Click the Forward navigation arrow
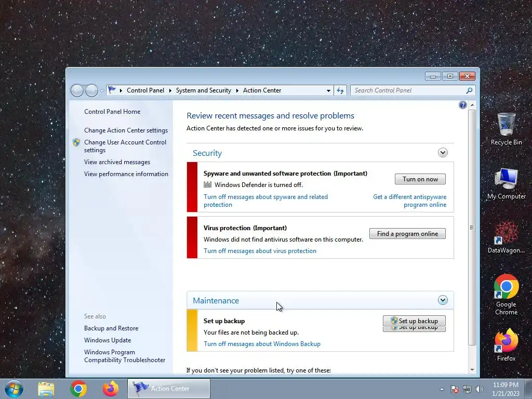532x399 pixels. (x=91, y=90)
